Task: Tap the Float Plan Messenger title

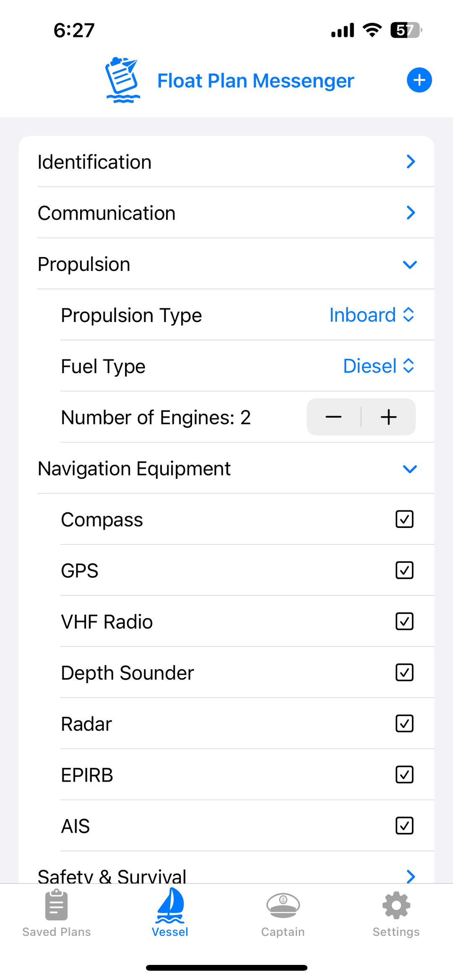Action: point(255,81)
